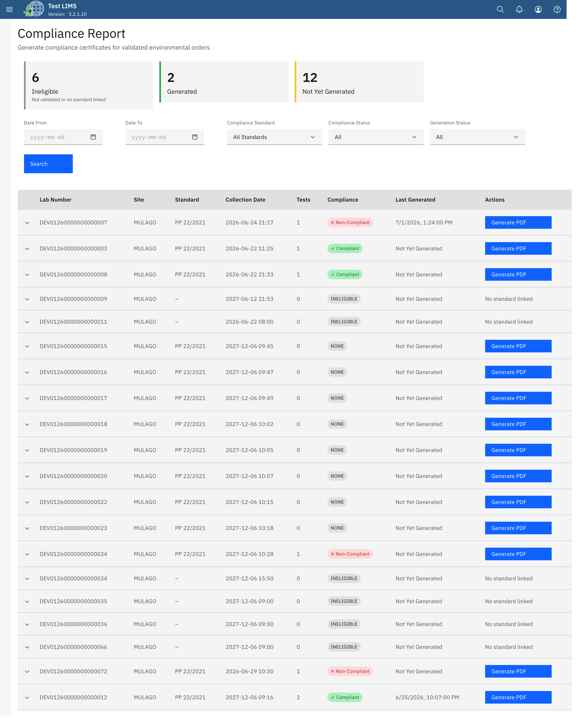Open notifications bell icon
This screenshot has height=728, width=578.
pos(519,9)
